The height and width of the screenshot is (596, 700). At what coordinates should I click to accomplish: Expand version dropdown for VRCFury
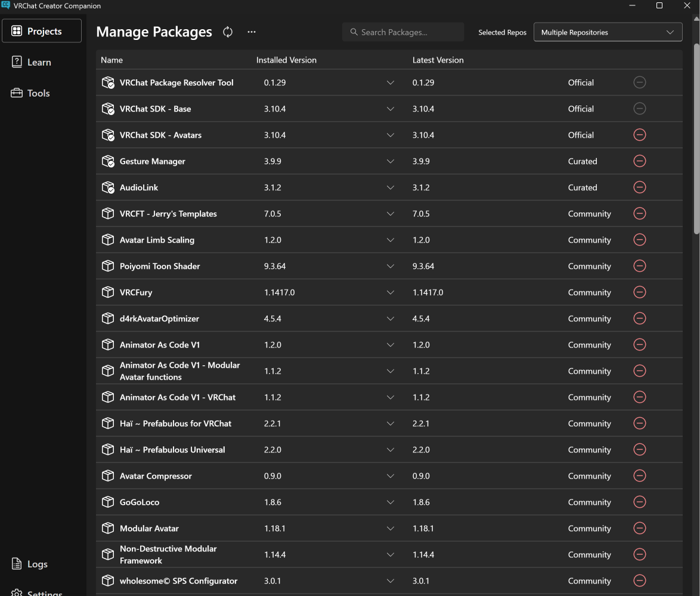(391, 292)
